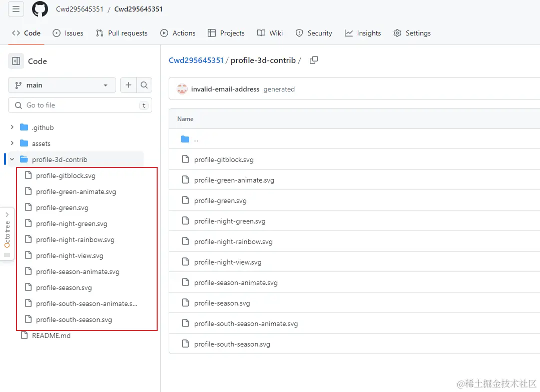Image resolution: width=540 pixels, height=392 pixels.
Task: Click the search magnifier button beside plus
Action: pyautogui.click(x=144, y=85)
